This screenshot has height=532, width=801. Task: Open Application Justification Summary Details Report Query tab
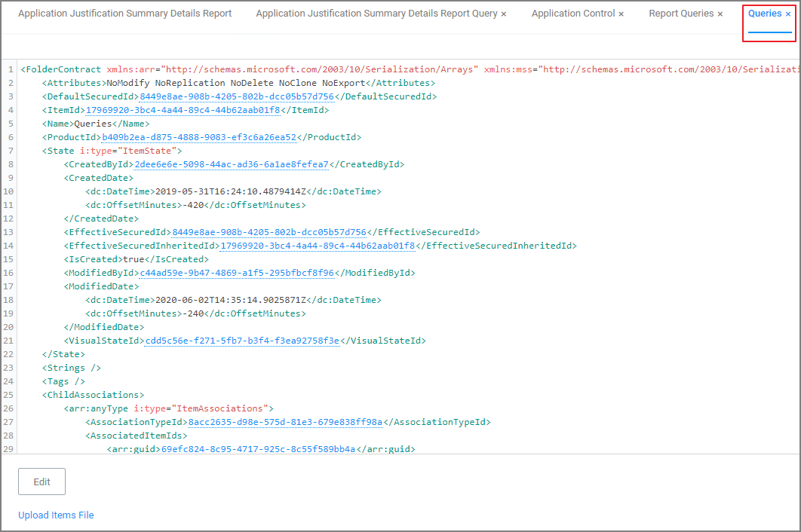click(376, 14)
